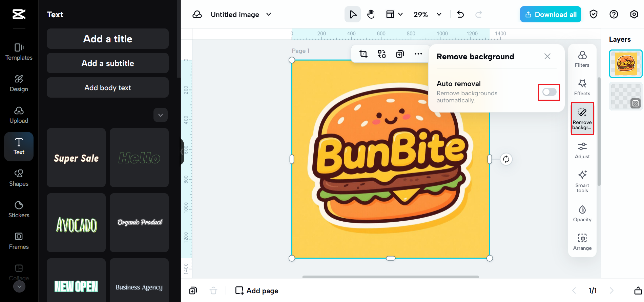Click the horizontal canvas scrollbar
The image size is (644, 302).
(391, 277)
